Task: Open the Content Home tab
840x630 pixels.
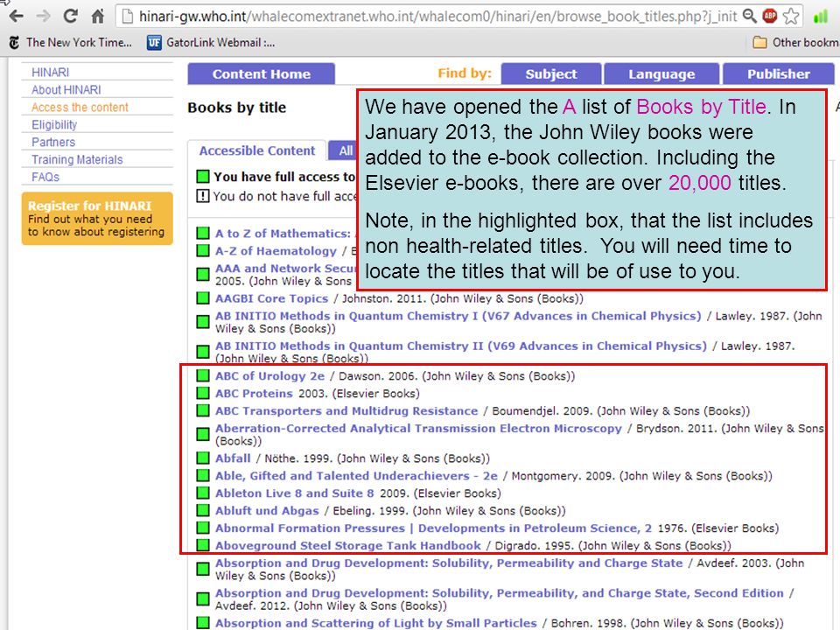Action: point(261,73)
